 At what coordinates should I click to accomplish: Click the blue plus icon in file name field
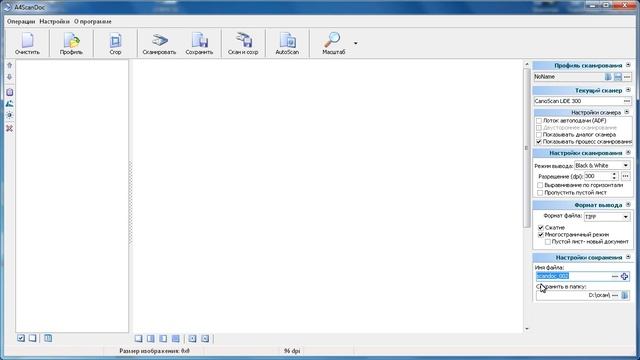coord(624,276)
